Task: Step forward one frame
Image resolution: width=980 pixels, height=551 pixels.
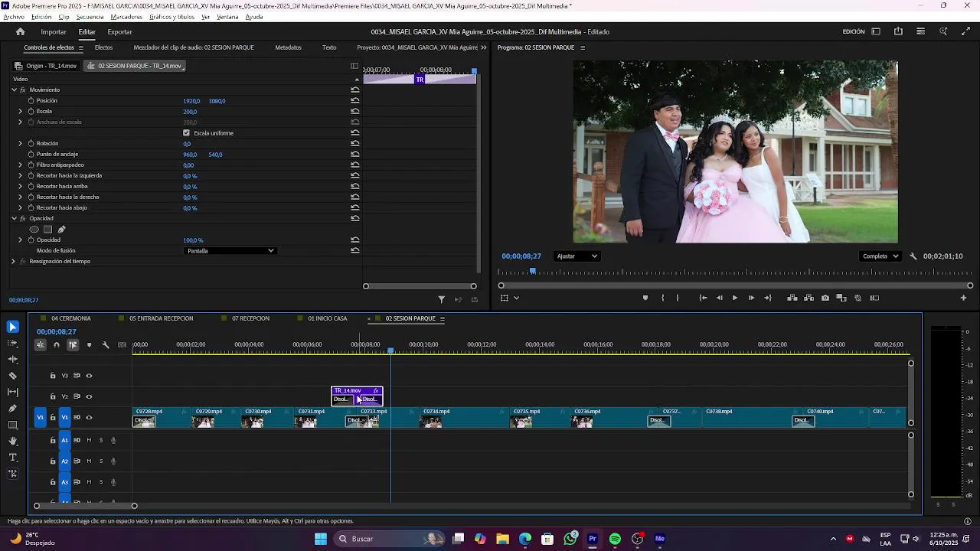Action: (751, 298)
